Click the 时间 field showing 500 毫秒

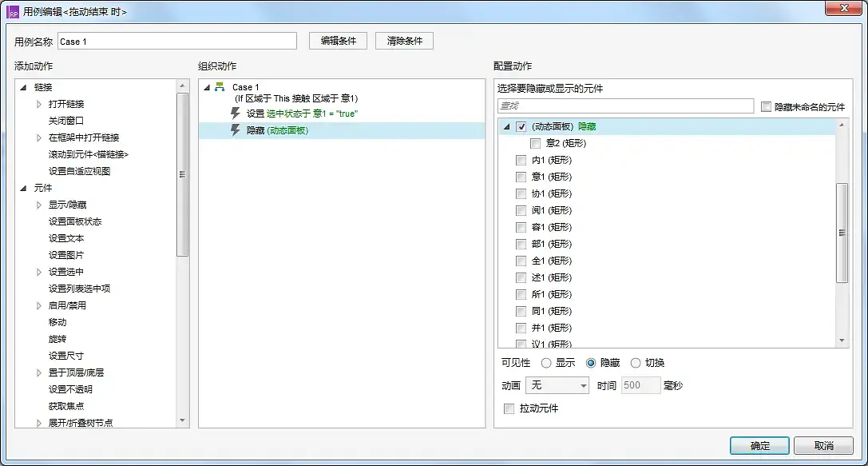pyautogui.click(x=639, y=385)
